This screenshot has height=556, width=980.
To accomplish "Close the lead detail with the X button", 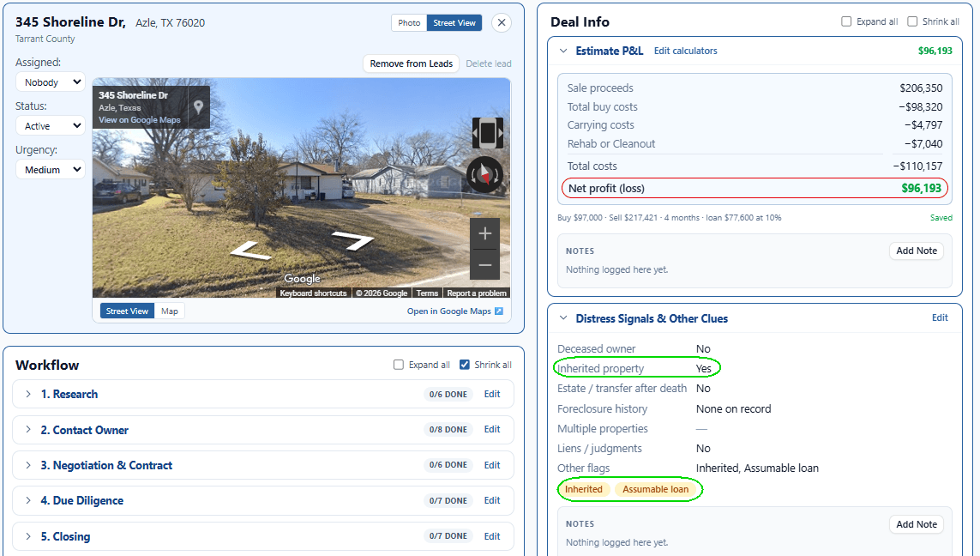I will click(x=502, y=22).
